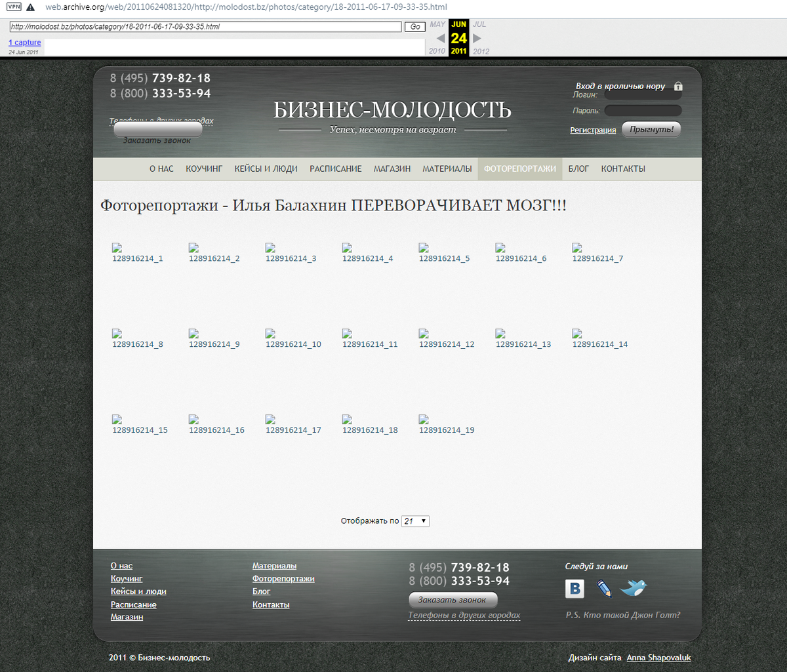The image size is (787, 672).
Task: Click footer Заказать звонок button
Action: tap(453, 600)
